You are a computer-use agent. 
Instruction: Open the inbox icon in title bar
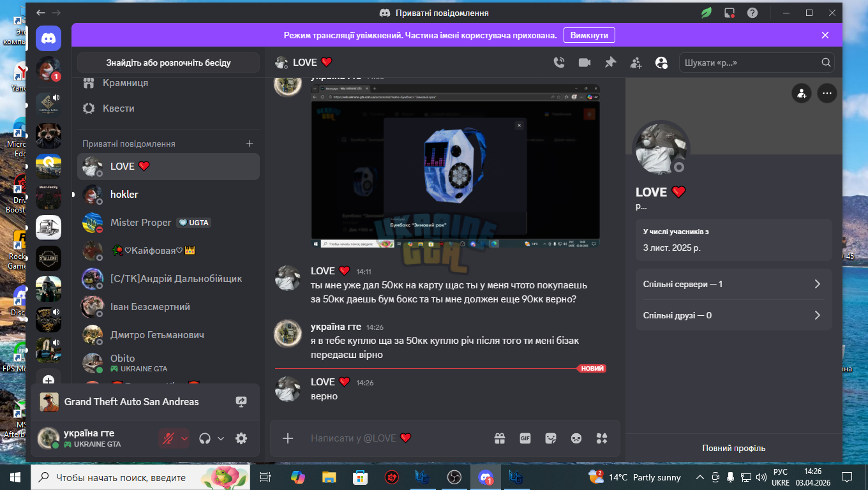[x=730, y=13]
